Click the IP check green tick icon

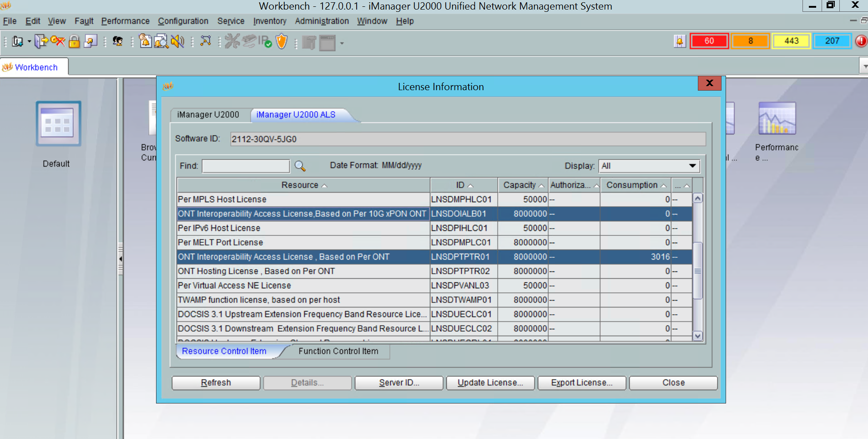[265, 42]
